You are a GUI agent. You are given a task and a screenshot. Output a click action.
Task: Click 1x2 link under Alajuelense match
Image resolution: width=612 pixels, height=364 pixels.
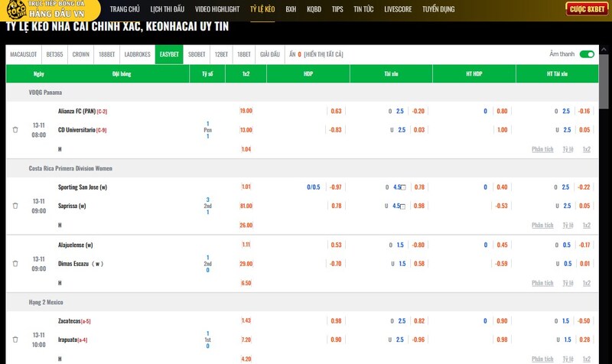tap(587, 283)
